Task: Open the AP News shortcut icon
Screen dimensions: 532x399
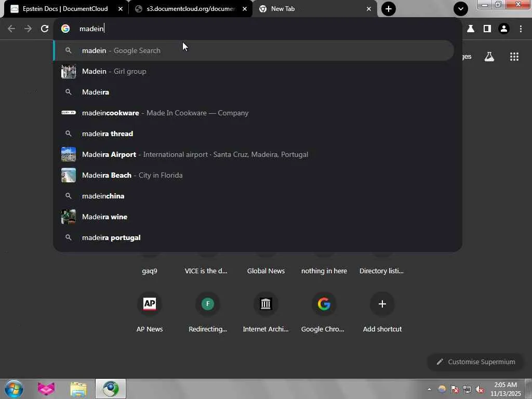Action: click(150, 303)
